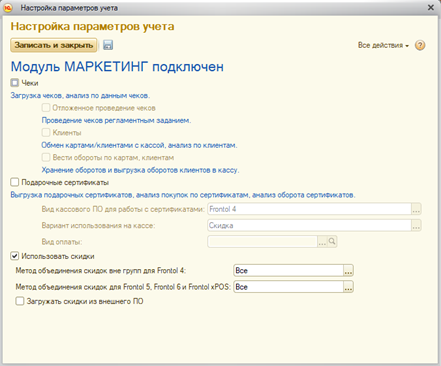
Task: Toggle the Чеки checkbox
Action: [15, 83]
